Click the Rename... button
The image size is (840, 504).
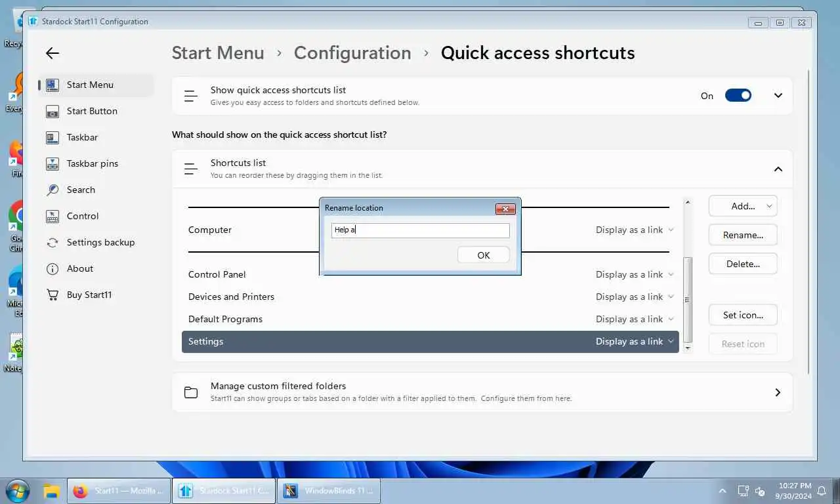point(743,235)
